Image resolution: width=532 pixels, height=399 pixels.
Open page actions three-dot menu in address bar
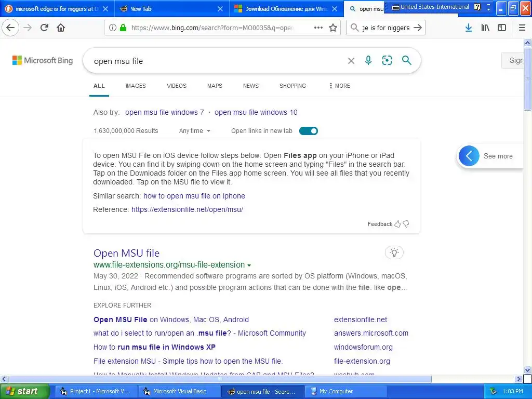pos(318,28)
